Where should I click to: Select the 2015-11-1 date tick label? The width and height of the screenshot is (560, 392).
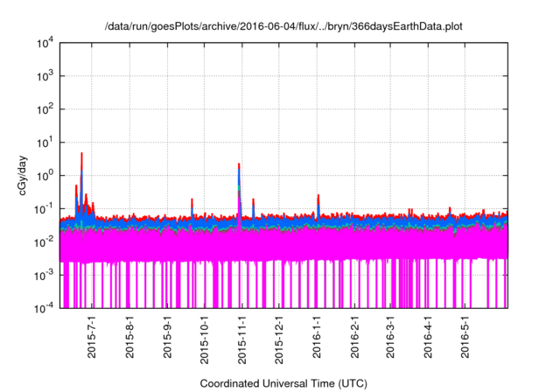241,339
